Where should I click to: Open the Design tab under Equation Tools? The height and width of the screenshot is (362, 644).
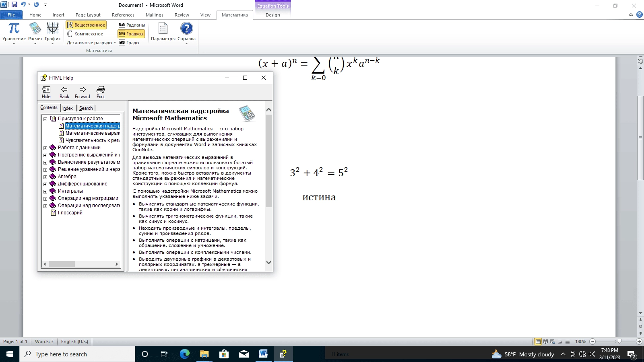272,15
